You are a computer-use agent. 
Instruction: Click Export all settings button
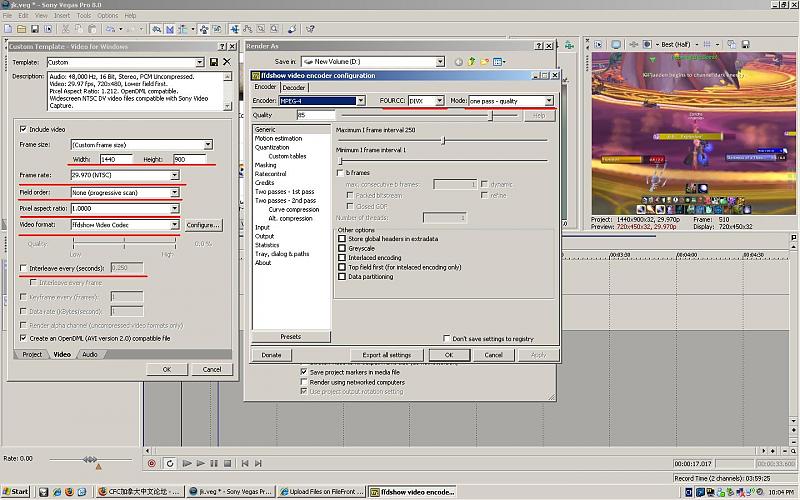pos(386,355)
